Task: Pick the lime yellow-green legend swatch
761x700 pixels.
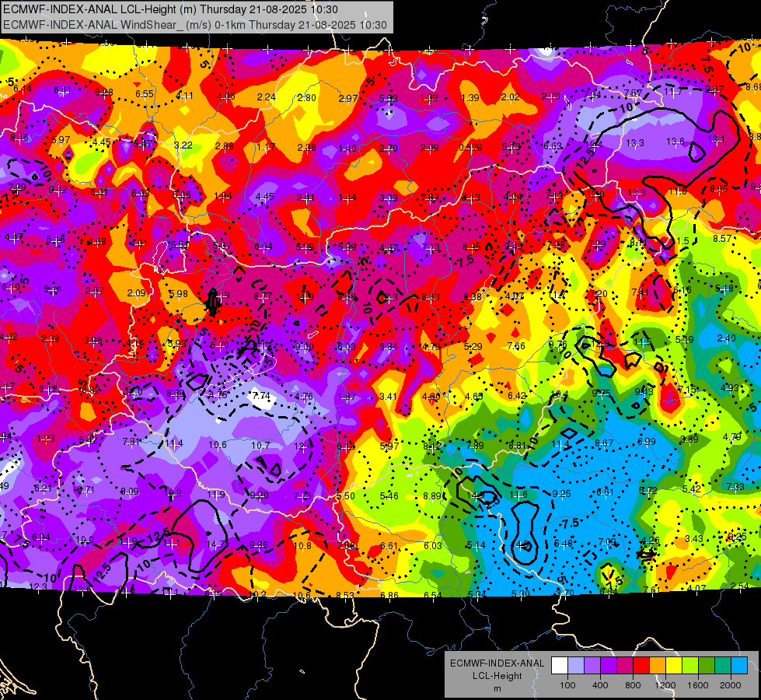Action: click(x=690, y=666)
